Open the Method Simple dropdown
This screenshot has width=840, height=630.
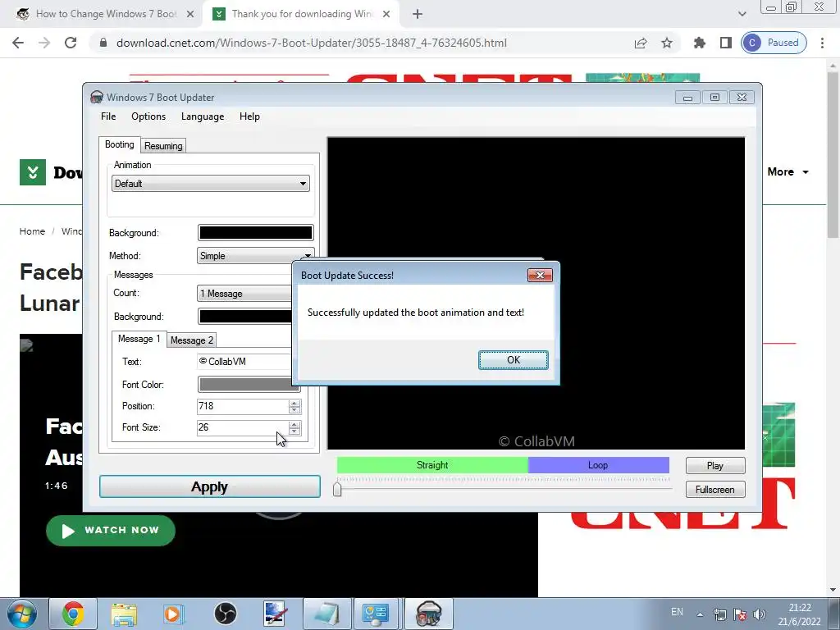click(x=255, y=256)
